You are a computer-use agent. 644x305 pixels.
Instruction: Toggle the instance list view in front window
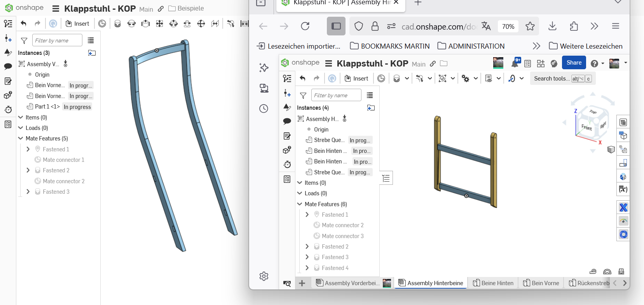370,95
